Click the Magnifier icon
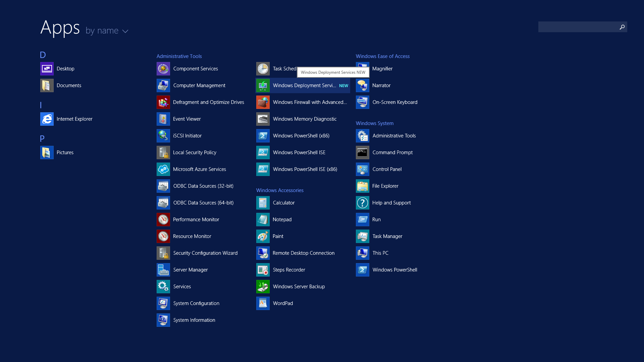This screenshot has width=644, height=362. (x=363, y=69)
